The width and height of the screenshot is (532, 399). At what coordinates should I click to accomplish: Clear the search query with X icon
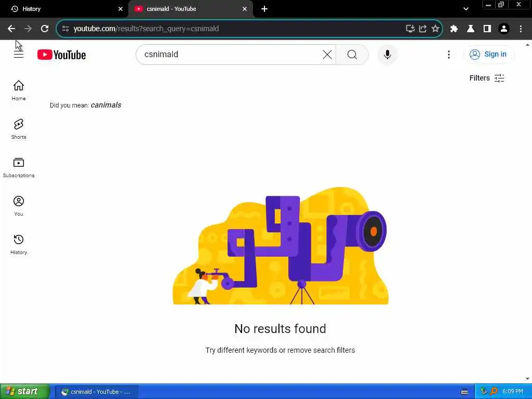click(x=327, y=54)
